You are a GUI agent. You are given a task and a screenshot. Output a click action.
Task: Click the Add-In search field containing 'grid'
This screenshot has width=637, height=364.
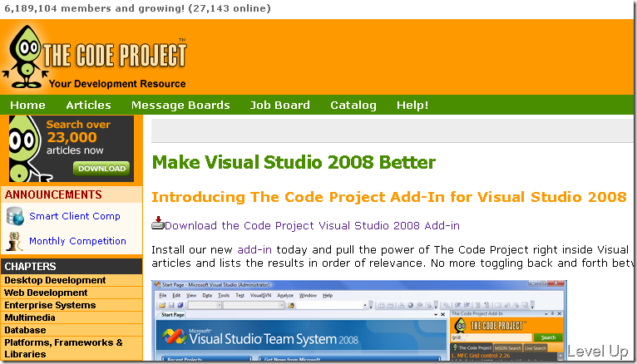491,337
